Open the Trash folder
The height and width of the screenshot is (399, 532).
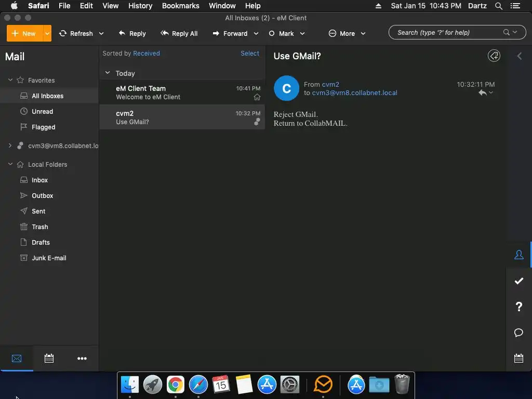click(49, 227)
